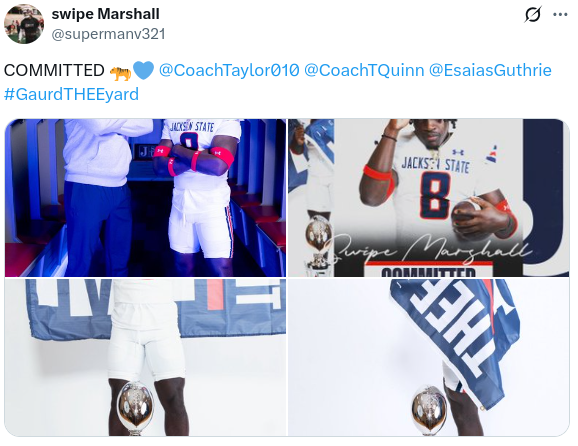Image resolution: width=578 pixels, height=446 pixels.
Task: Open the #GaurdTHEEyard hashtag
Action: click(x=72, y=94)
